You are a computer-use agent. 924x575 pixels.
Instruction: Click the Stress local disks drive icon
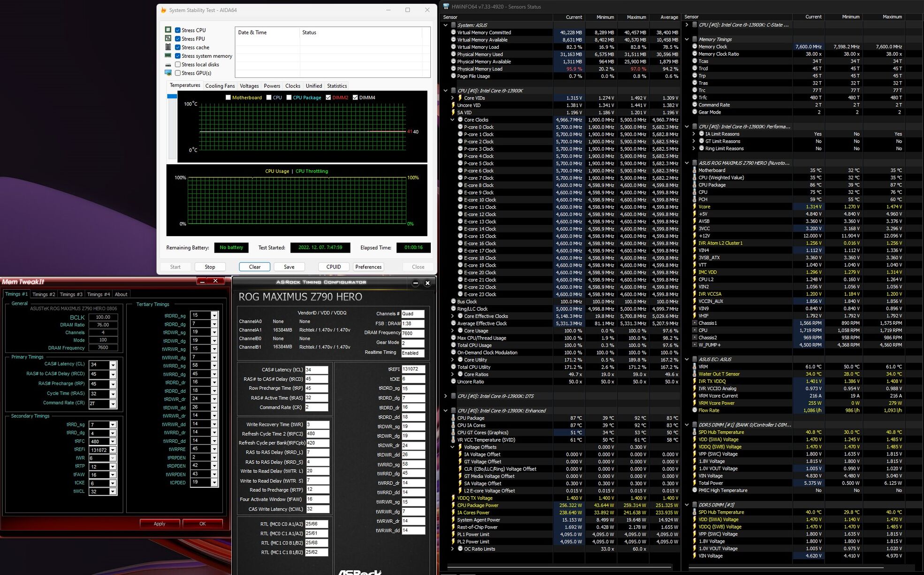coord(168,64)
